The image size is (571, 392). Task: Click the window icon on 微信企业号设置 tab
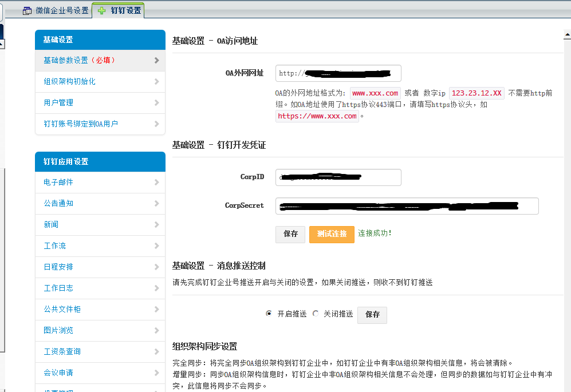[27, 10]
